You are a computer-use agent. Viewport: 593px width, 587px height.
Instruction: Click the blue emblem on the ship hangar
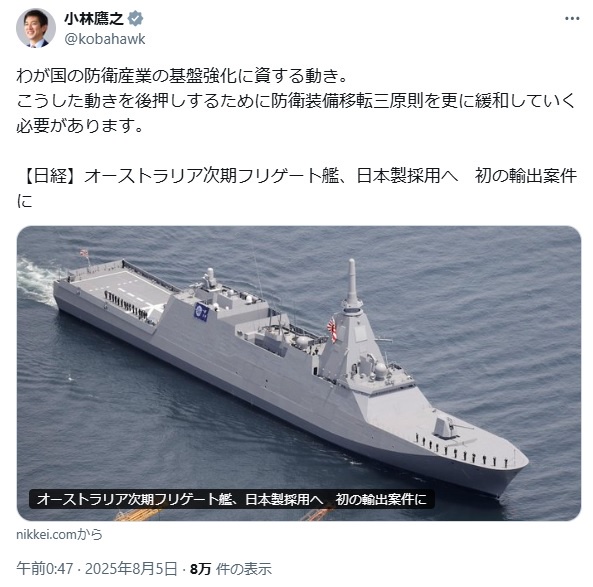202,312
